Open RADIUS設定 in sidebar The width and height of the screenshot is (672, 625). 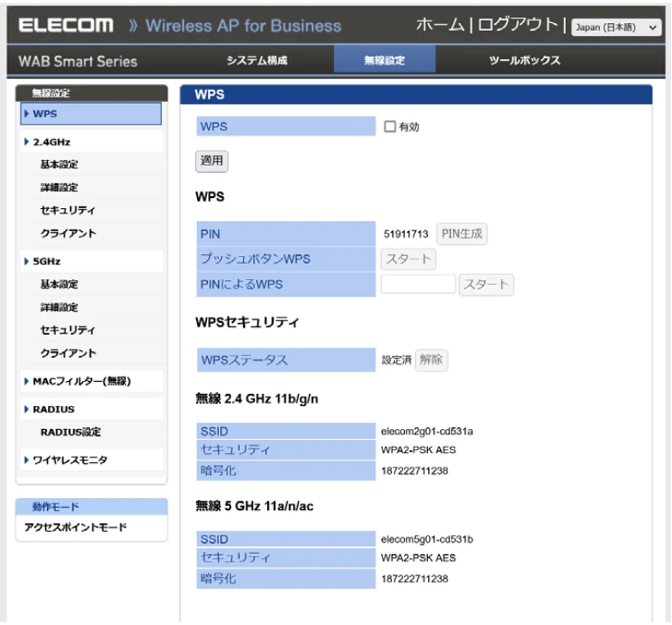pos(71,432)
